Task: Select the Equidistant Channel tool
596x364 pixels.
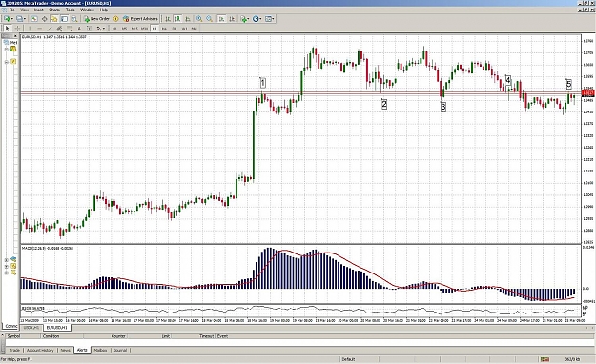Action: tap(59, 29)
